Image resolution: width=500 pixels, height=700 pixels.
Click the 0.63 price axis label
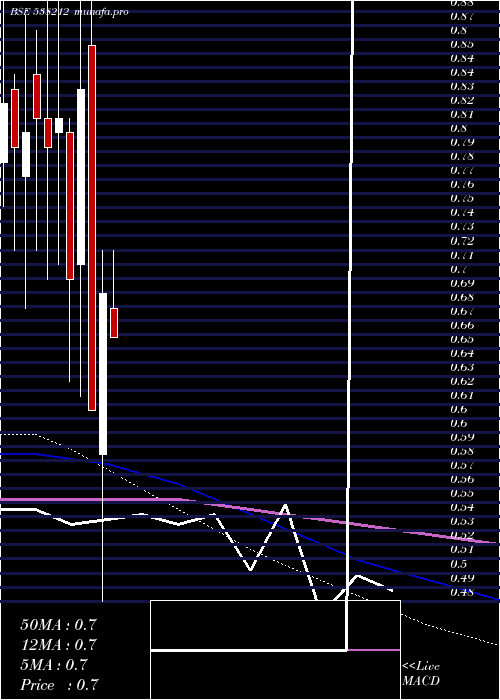coord(462,367)
